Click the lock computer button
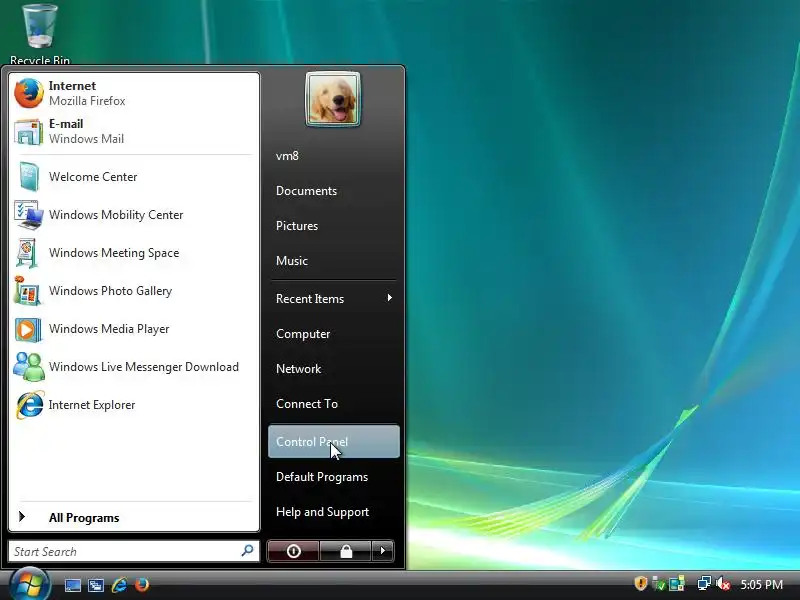The width and height of the screenshot is (800, 600). tap(346, 551)
